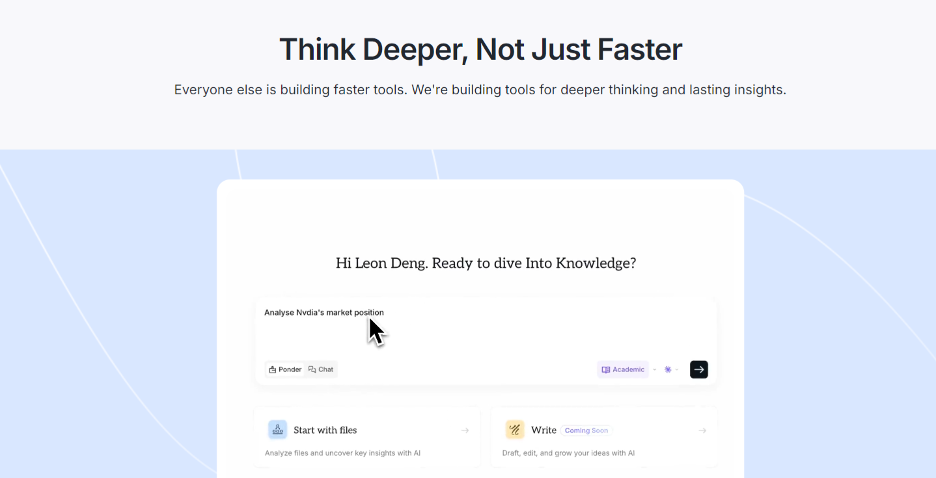The image size is (936, 478).
Task: Open the Start with files card arrow
Action: (x=464, y=430)
